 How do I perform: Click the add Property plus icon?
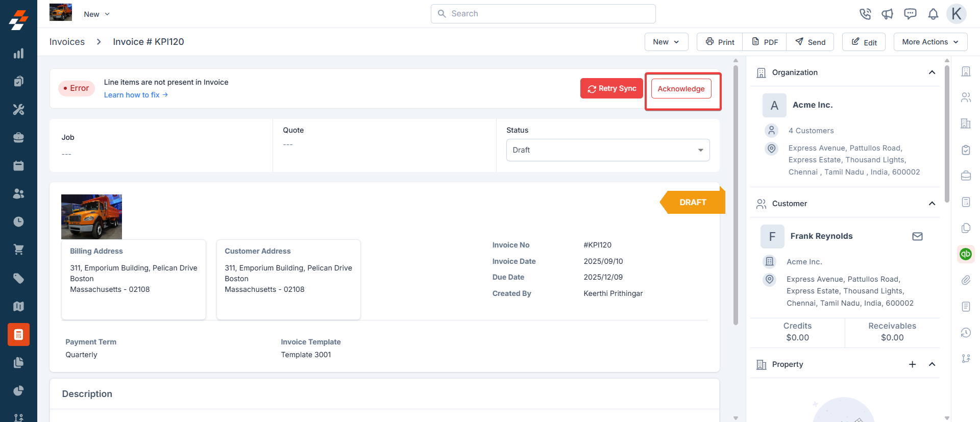point(912,364)
